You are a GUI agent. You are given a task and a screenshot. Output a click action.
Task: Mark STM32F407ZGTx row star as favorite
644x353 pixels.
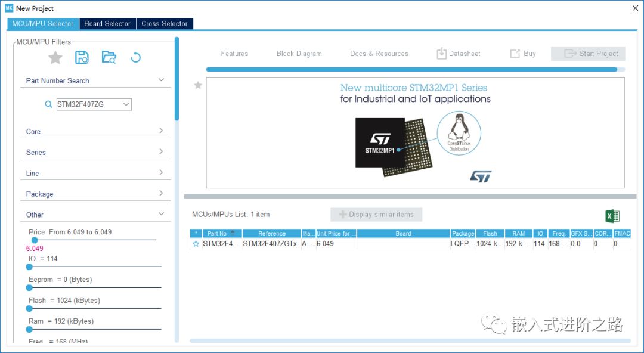(x=196, y=244)
